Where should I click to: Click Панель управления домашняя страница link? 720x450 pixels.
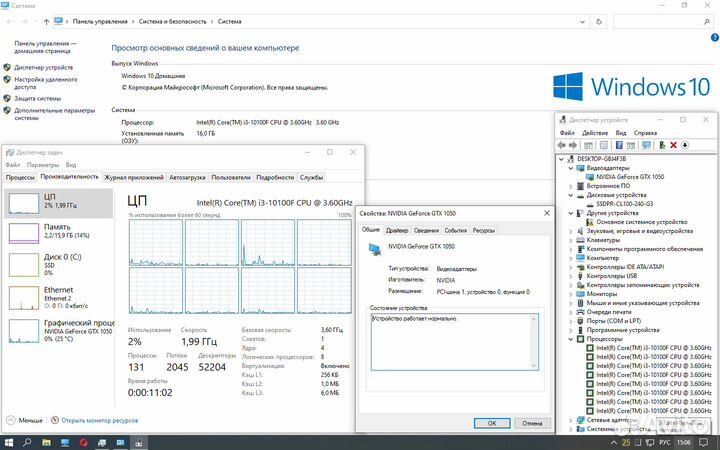click(45, 47)
